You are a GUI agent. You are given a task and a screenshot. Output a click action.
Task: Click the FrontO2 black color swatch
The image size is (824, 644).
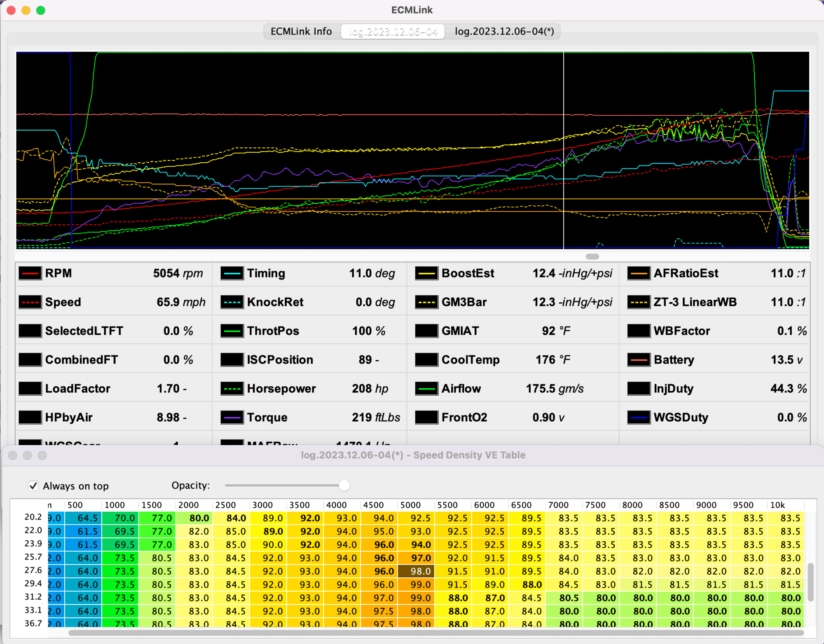[426, 418]
